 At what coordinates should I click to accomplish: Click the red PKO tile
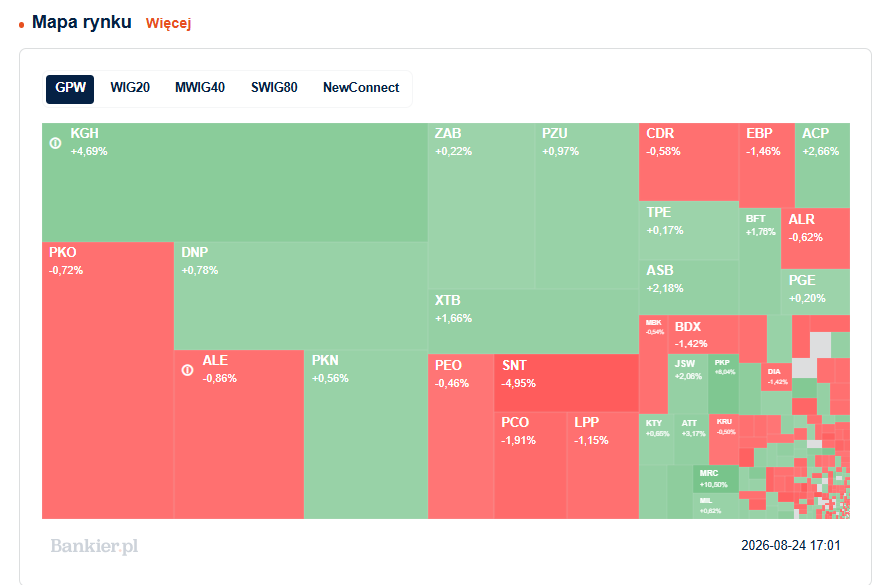pyautogui.click(x=108, y=380)
